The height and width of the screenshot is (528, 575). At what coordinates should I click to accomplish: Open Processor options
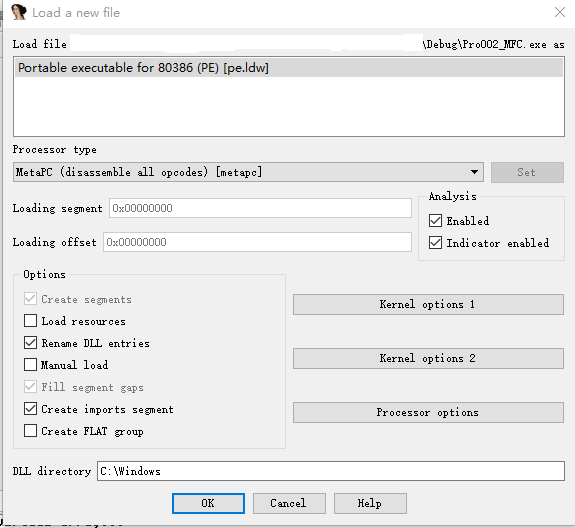(x=428, y=412)
